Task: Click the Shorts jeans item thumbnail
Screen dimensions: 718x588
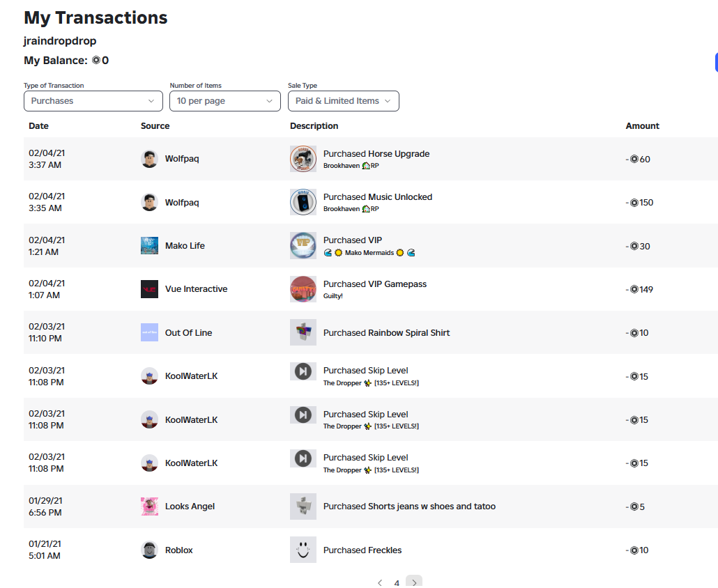Action: click(x=303, y=506)
